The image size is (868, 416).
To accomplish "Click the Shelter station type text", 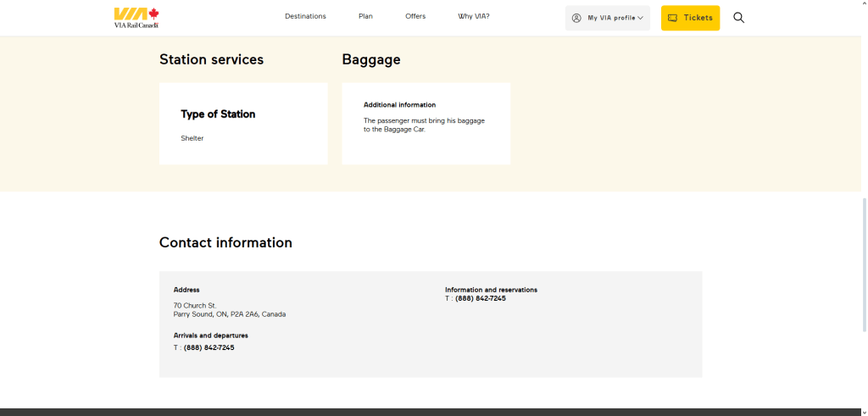I will [x=192, y=138].
